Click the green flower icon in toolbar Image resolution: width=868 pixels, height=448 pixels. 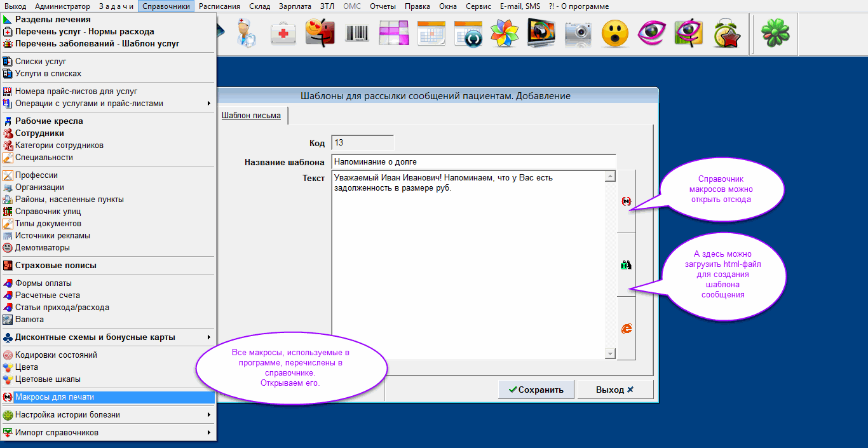[x=775, y=32]
